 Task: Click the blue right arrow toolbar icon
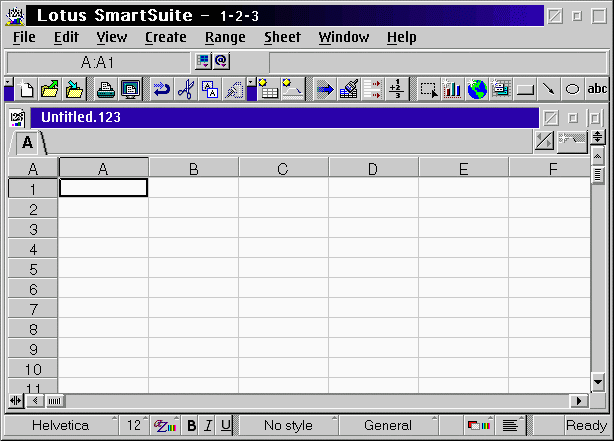click(325, 89)
